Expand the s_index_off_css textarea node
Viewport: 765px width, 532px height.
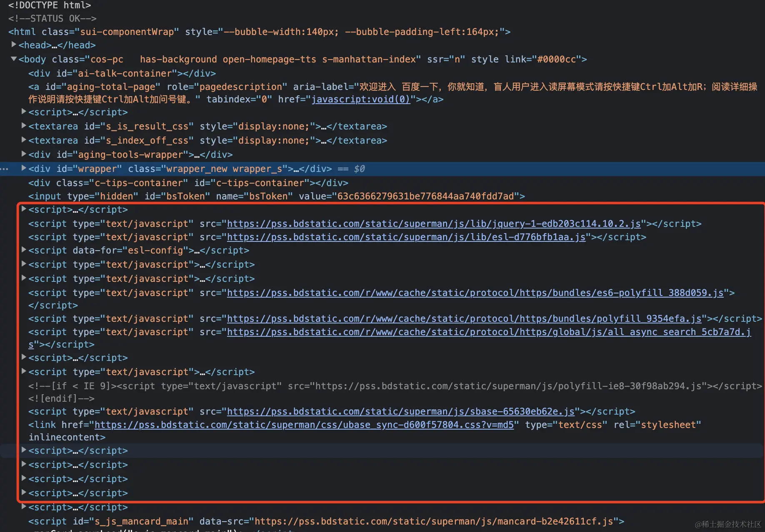[24, 140]
